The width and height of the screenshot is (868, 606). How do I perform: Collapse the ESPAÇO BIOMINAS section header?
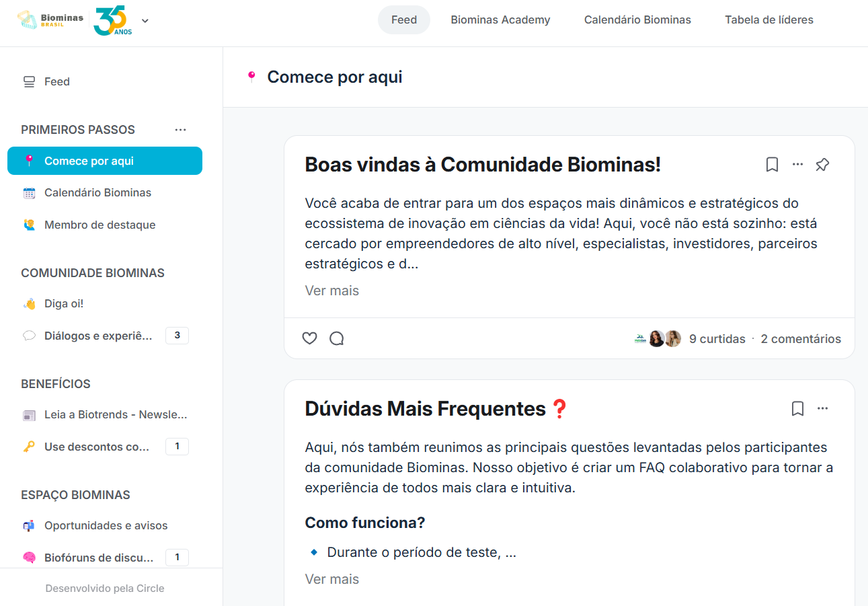(75, 495)
